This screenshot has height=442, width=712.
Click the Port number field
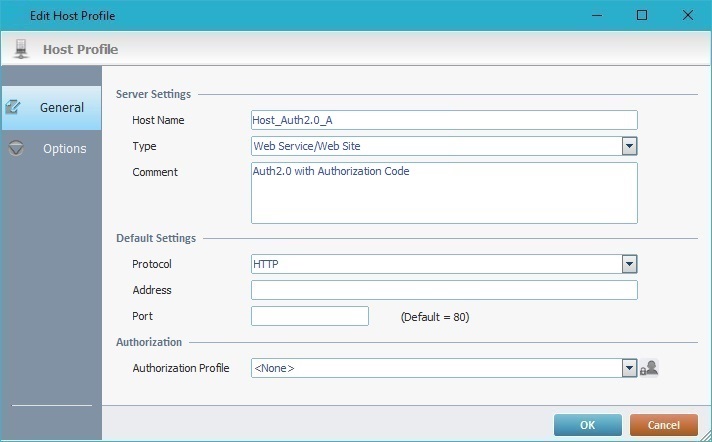(x=310, y=316)
